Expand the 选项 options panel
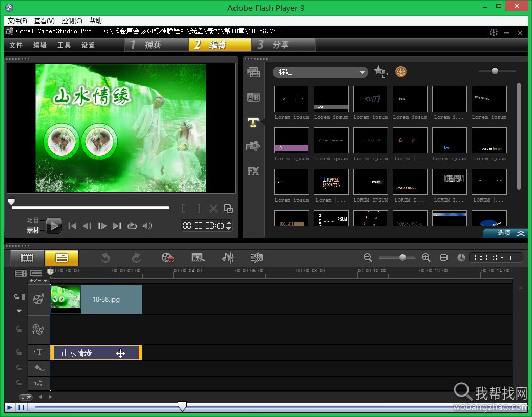 pyautogui.click(x=505, y=233)
